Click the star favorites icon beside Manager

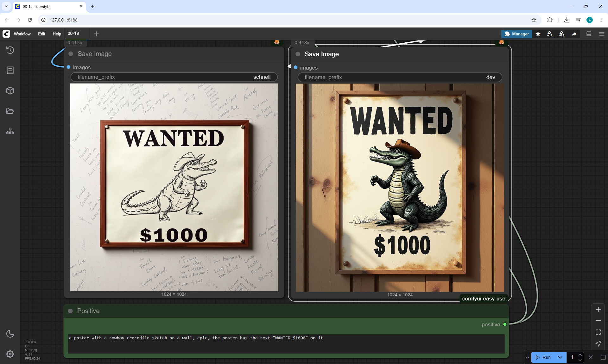point(538,34)
